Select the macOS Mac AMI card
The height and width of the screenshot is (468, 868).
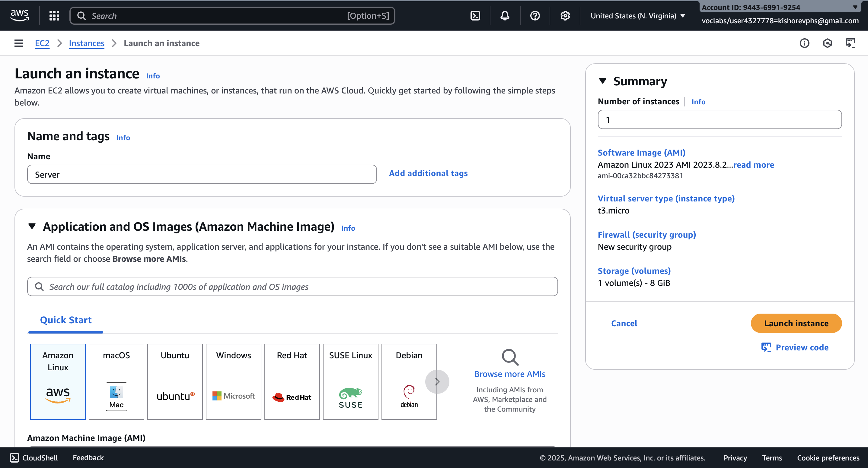point(116,381)
